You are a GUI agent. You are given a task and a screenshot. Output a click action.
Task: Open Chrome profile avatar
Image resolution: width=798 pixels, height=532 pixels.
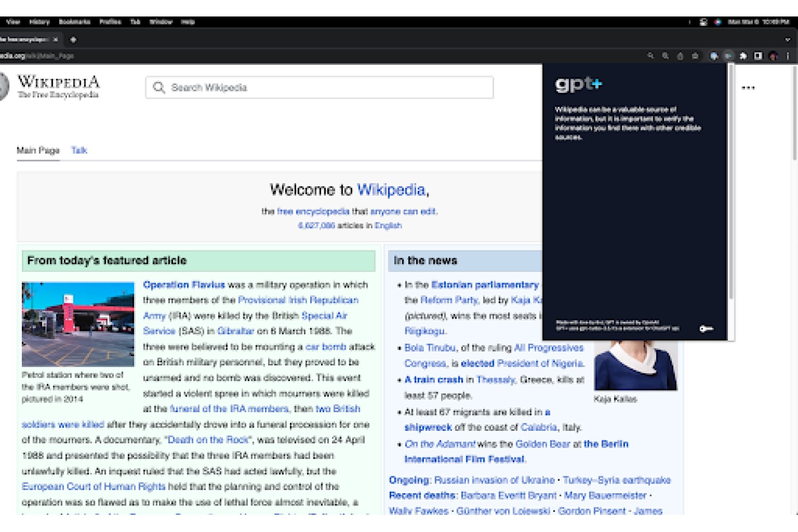pyautogui.click(x=774, y=56)
